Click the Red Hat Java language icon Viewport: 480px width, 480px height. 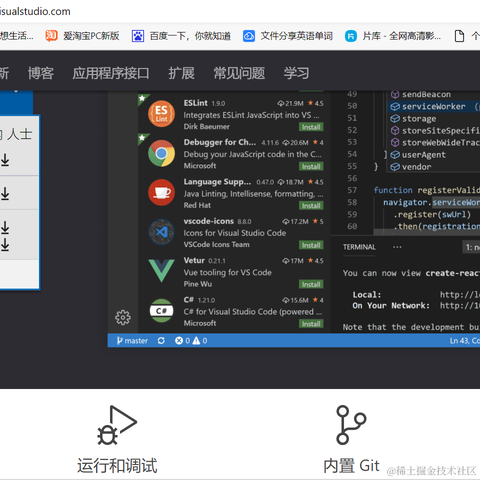point(161,192)
